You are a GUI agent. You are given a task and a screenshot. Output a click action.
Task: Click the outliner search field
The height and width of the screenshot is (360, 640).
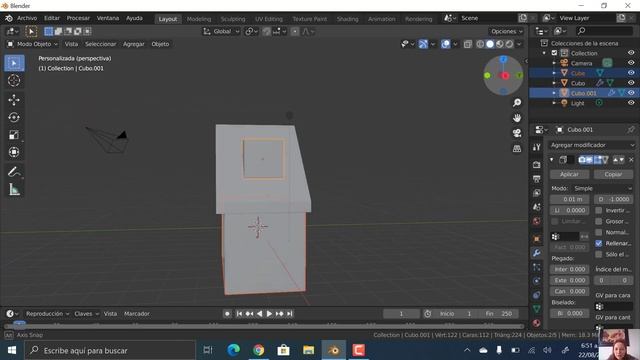point(605,31)
